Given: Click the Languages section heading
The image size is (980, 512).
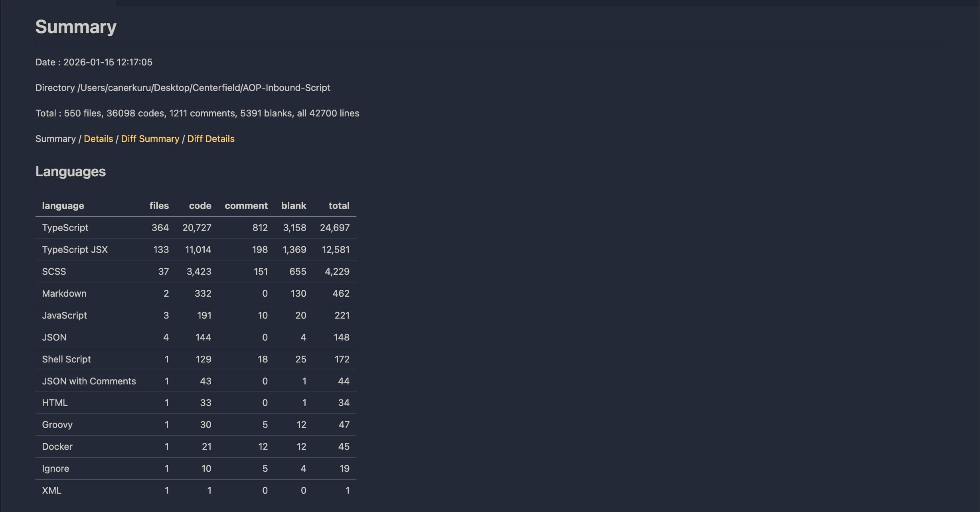Looking at the screenshot, I should point(71,171).
